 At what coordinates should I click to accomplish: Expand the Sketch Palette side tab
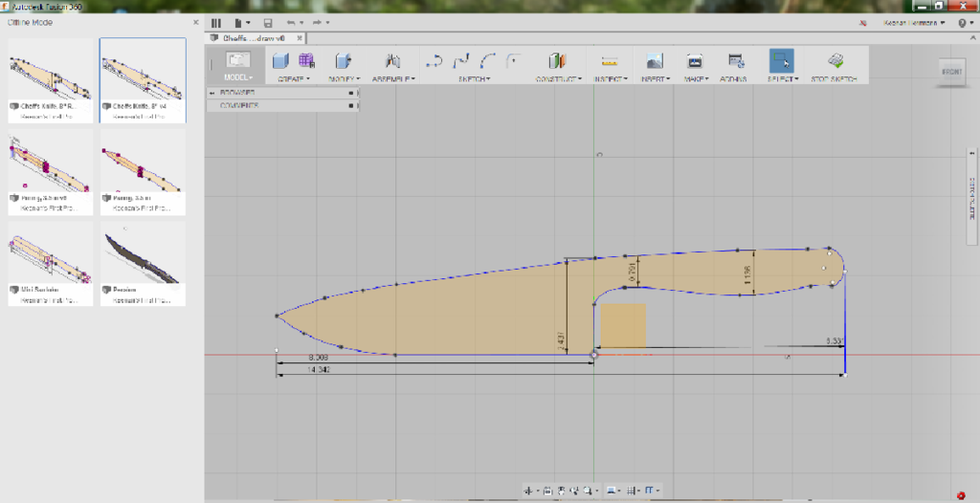(972, 197)
